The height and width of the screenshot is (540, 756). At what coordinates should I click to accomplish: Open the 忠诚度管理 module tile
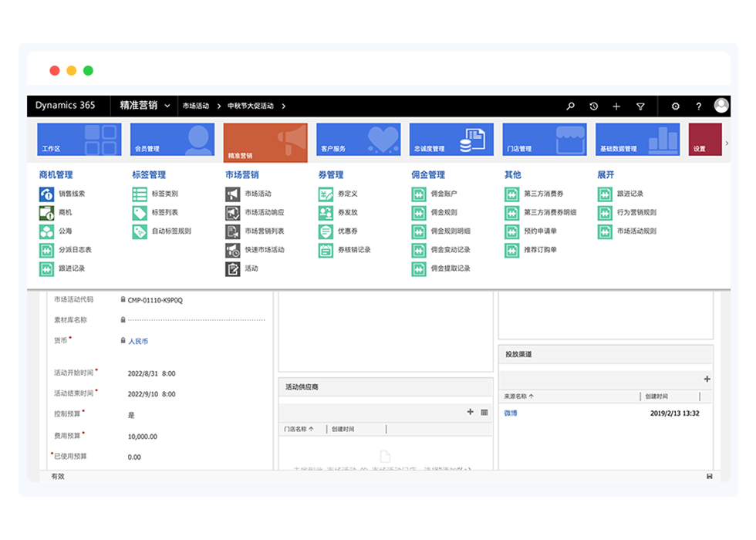(451, 140)
